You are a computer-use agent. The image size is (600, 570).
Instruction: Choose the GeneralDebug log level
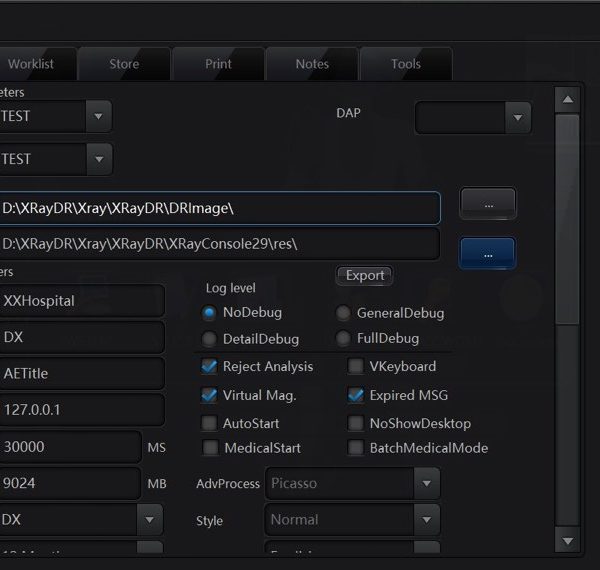pyautogui.click(x=343, y=313)
